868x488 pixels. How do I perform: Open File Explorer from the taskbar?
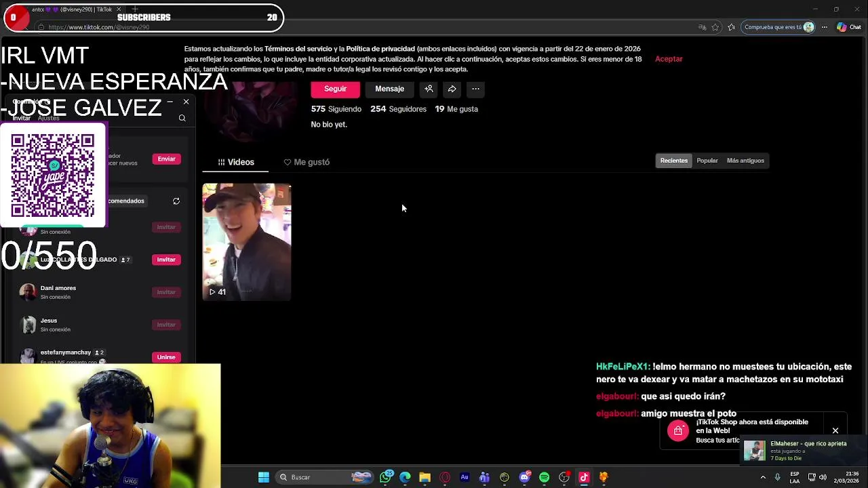425,477
